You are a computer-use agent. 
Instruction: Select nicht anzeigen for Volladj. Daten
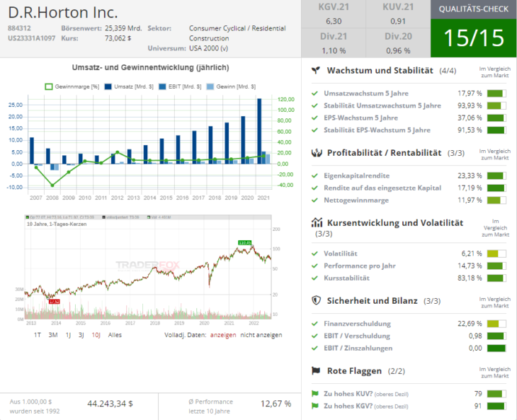[x=261, y=335]
